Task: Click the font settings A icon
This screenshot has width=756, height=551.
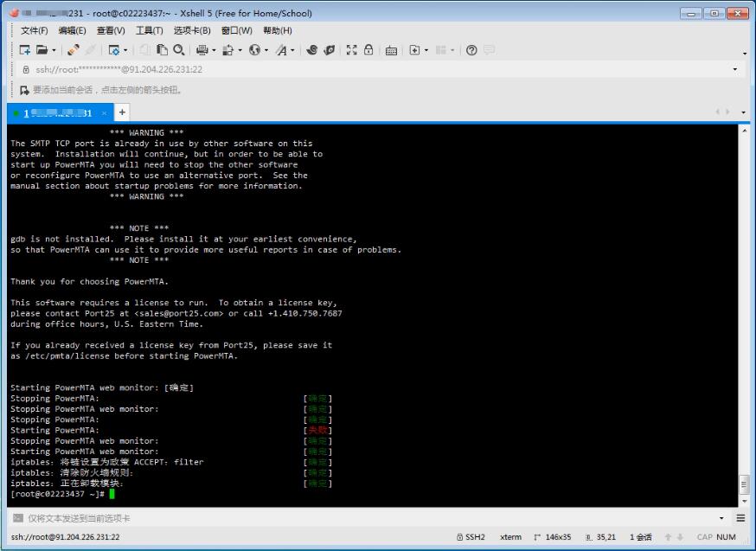Action: [x=282, y=49]
